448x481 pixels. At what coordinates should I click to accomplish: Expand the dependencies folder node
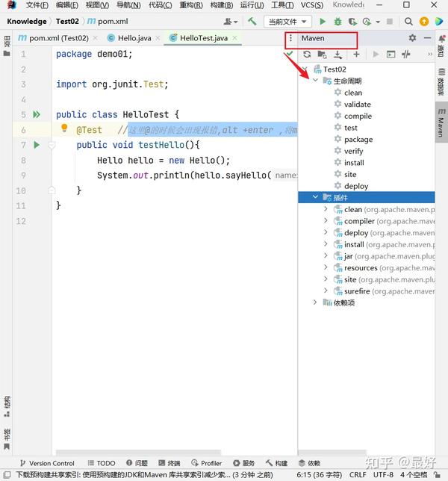click(x=315, y=302)
